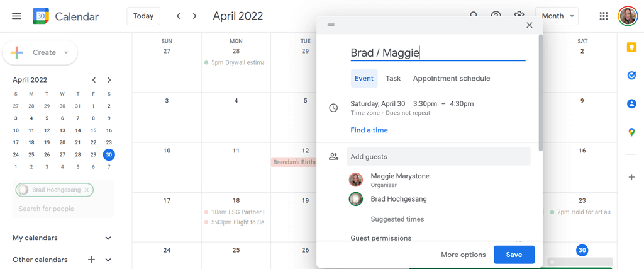
Task: Click the Find a time link
Action: [x=369, y=130]
